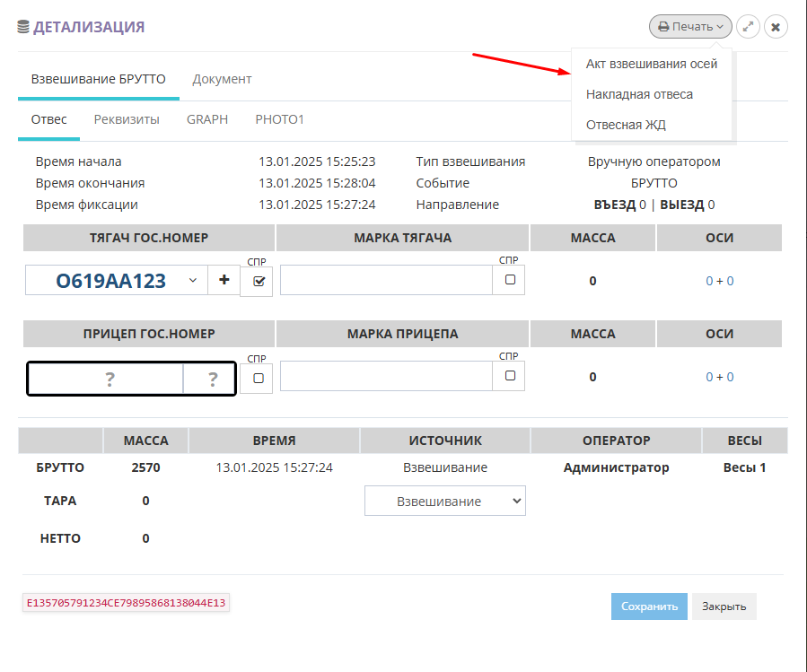Close the Детализация dialog with X icon
The image size is (807, 672).
point(776,27)
